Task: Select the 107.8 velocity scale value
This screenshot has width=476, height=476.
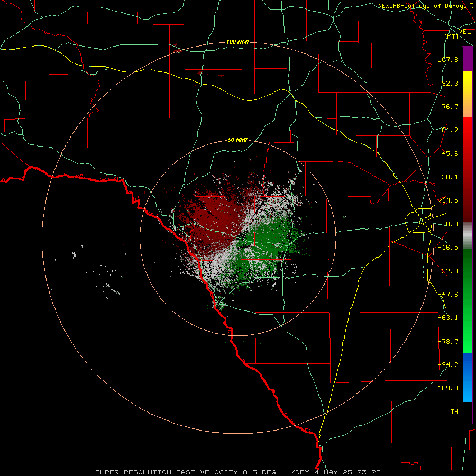Action: tap(448, 59)
